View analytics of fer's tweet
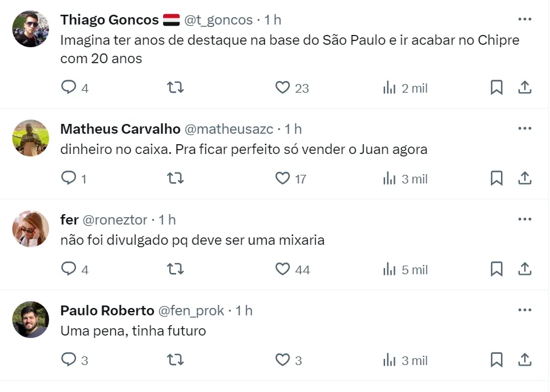Viewport: 550px width, 392px height. click(x=389, y=269)
